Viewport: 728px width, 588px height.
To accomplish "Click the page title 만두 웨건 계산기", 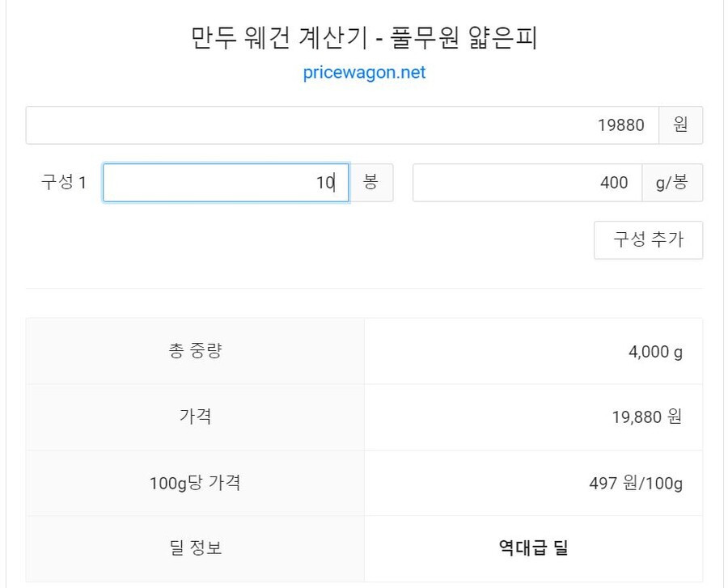I will [278, 37].
